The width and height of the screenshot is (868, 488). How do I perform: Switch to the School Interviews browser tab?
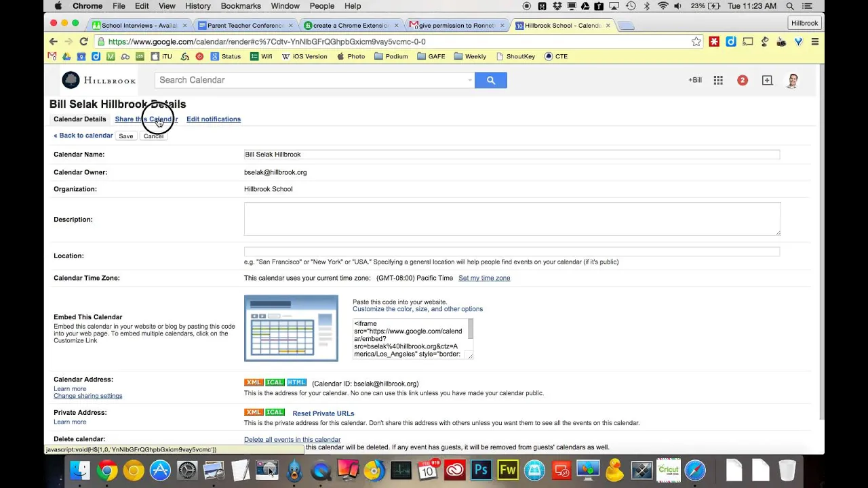tap(139, 26)
